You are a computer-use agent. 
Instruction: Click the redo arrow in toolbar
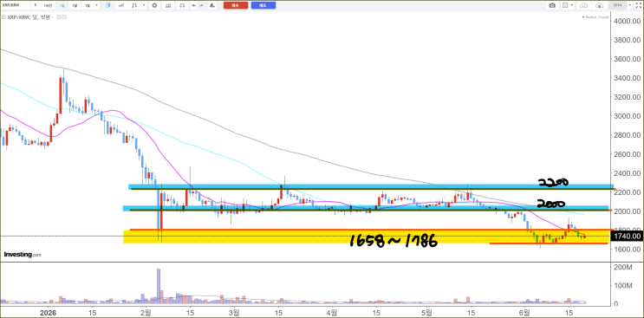point(202,5)
